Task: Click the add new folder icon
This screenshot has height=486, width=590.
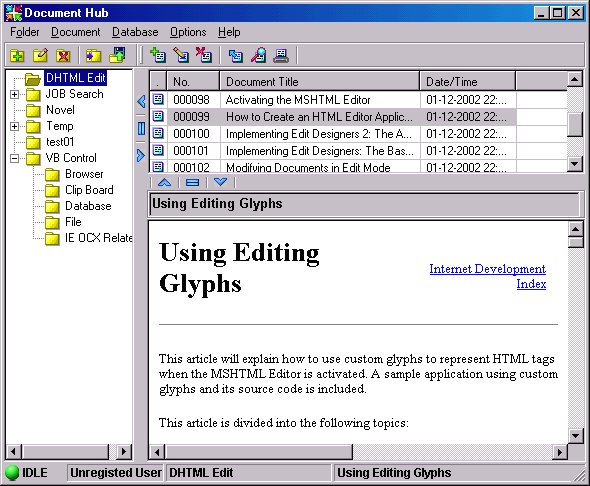Action: (x=17, y=56)
